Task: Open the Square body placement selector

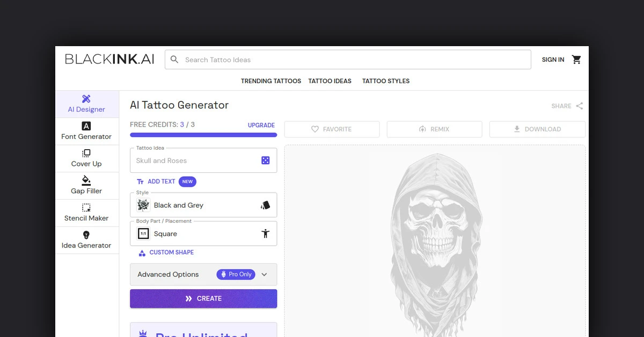Action: coord(199,233)
